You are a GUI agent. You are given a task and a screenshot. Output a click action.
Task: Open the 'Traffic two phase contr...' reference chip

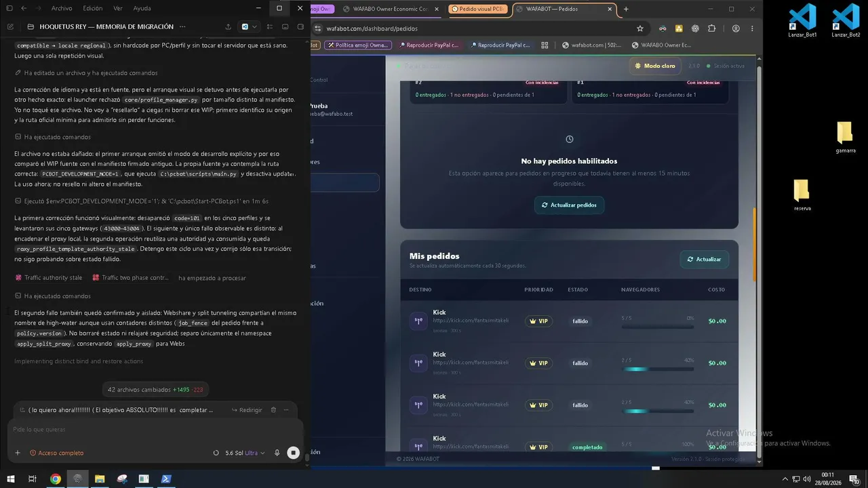click(131, 278)
